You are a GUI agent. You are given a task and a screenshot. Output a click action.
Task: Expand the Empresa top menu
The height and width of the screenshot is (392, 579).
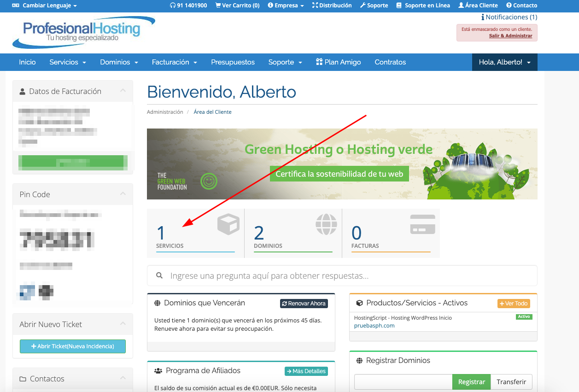286,6
